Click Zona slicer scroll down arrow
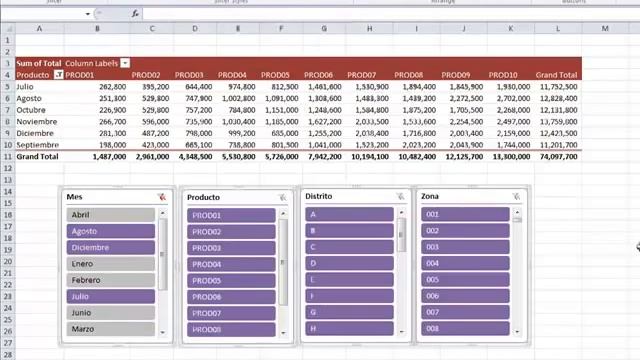 click(x=517, y=331)
